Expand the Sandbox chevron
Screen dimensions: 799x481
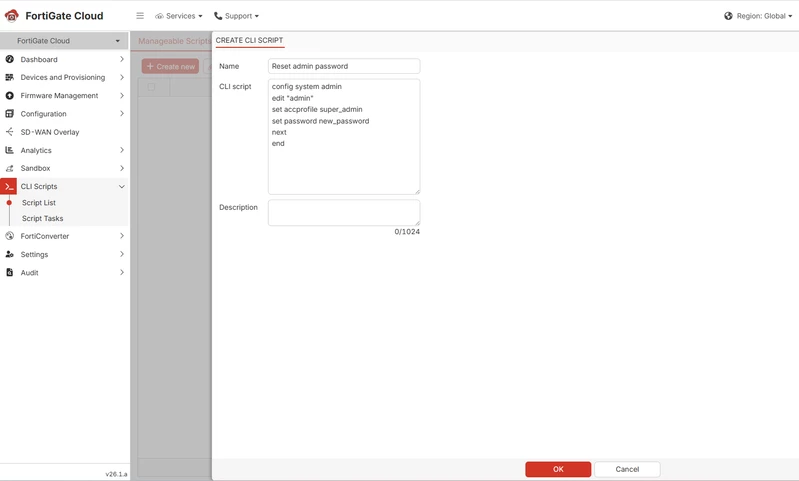[122, 168]
